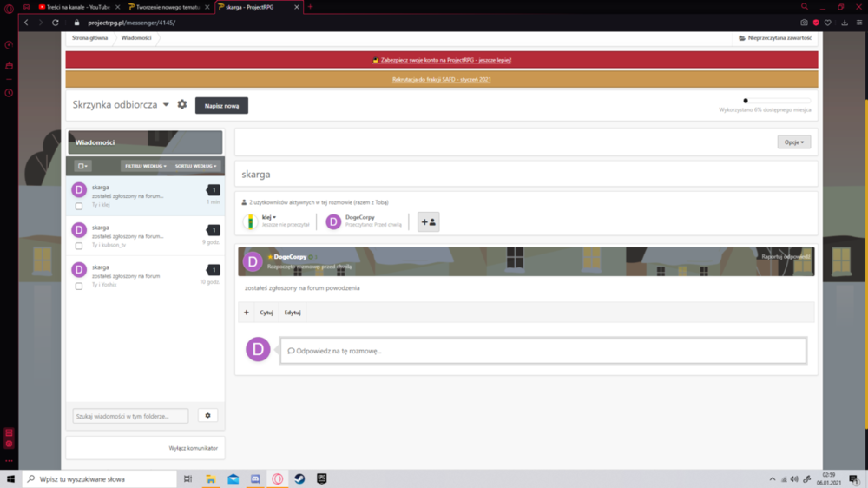Reload the page with refresh icon

point(56,23)
